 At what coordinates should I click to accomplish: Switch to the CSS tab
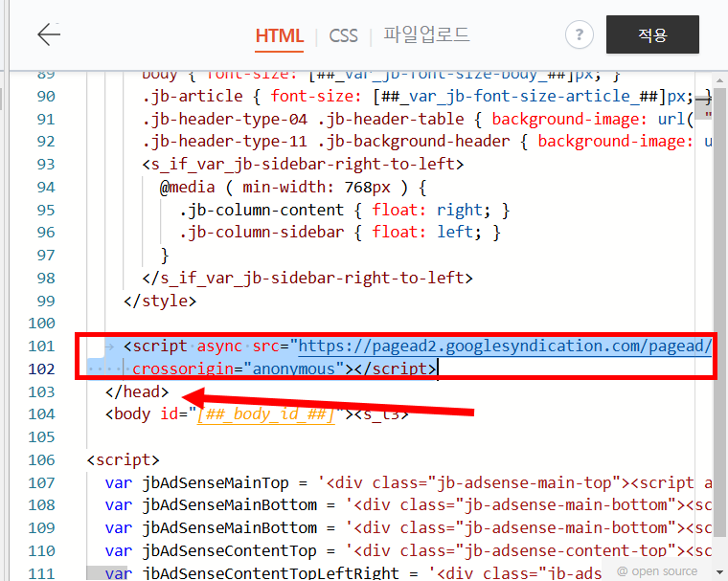point(344,35)
